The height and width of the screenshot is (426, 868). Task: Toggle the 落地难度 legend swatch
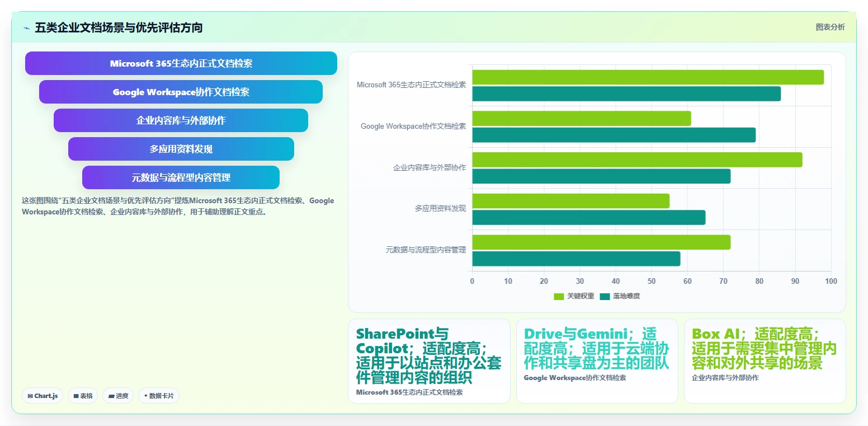click(605, 296)
